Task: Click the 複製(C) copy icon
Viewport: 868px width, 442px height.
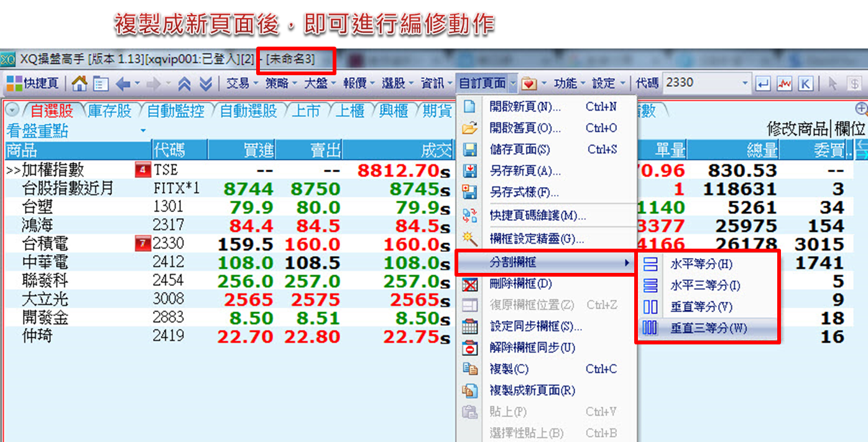Action: coord(470,369)
